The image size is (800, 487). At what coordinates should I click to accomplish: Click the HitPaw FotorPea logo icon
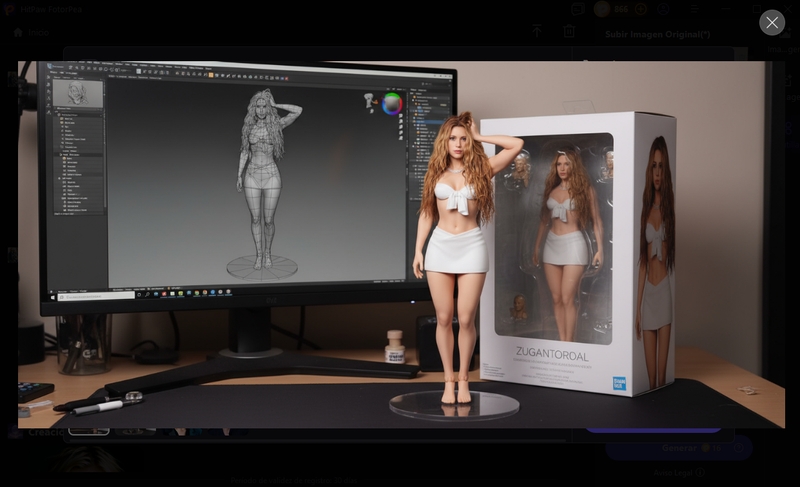click(9, 9)
